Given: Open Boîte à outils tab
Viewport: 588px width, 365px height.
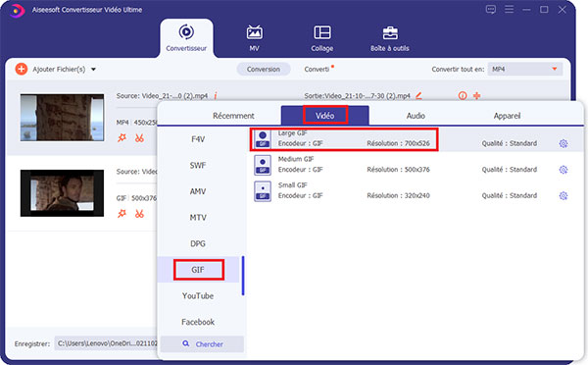Looking at the screenshot, I should [x=390, y=38].
